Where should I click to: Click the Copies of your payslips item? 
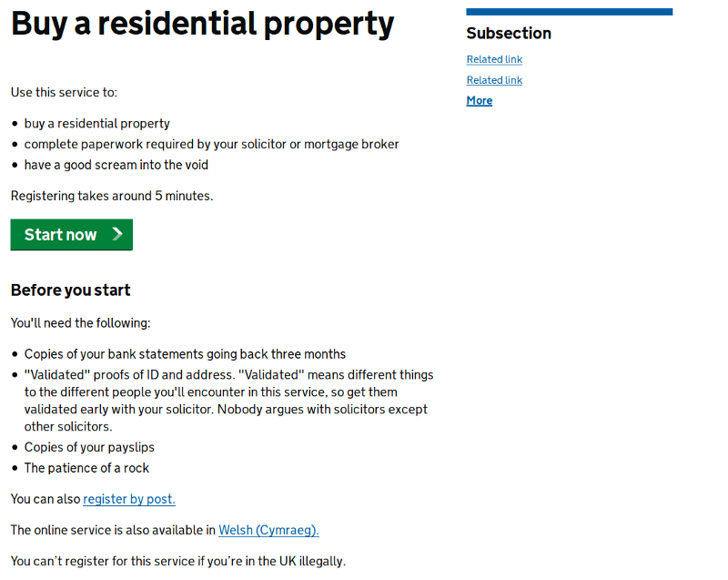[x=89, y=447]
